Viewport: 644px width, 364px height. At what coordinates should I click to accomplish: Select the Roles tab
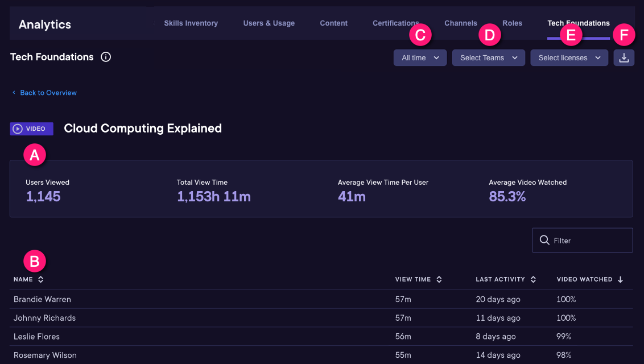[x=512, y=23]
